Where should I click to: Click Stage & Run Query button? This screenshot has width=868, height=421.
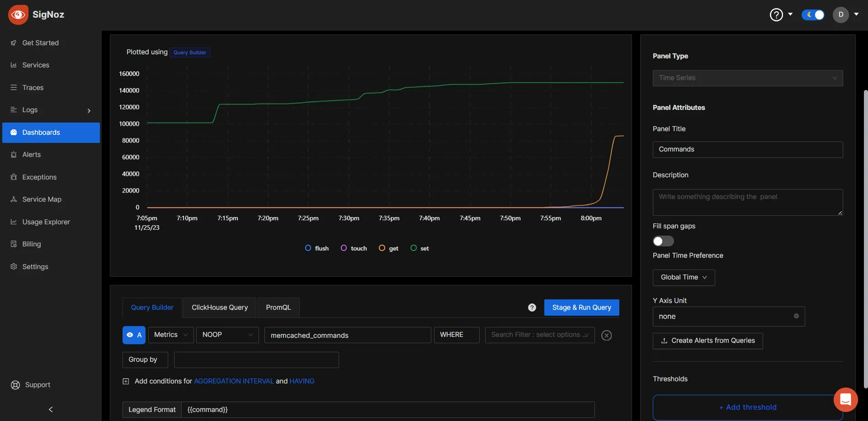(x=582, y=307)
